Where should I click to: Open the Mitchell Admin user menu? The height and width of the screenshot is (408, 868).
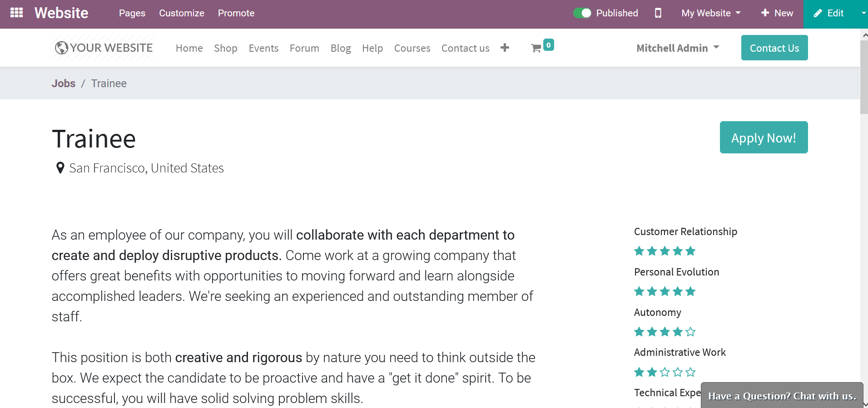click(x=677, y=48)
